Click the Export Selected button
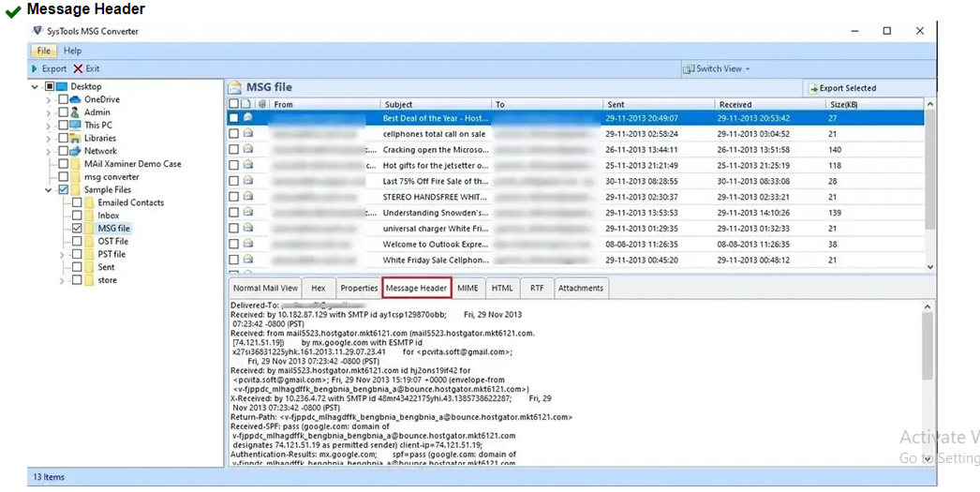The height and width of the screenshot is (492, 980). click(x=842, y=88)
